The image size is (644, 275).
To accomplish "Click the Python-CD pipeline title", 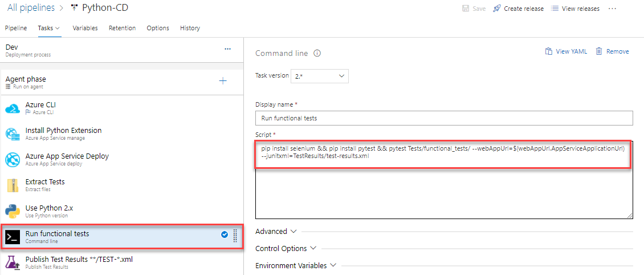I will tap(106, 7).
